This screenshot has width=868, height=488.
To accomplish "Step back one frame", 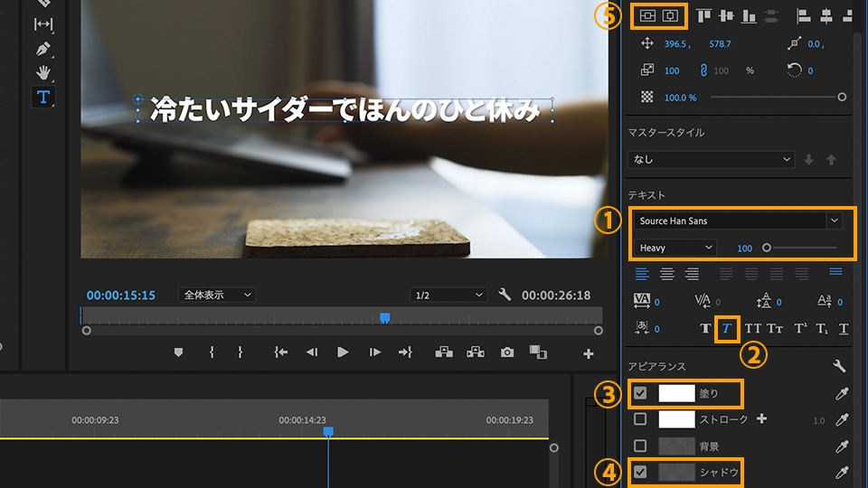I will click(312, 352).
